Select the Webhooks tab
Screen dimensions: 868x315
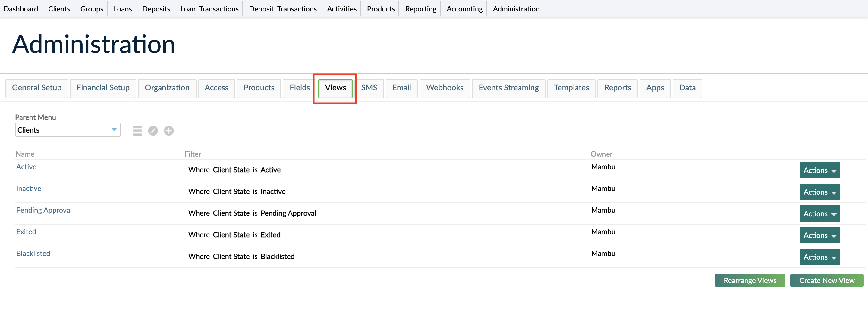445,88
